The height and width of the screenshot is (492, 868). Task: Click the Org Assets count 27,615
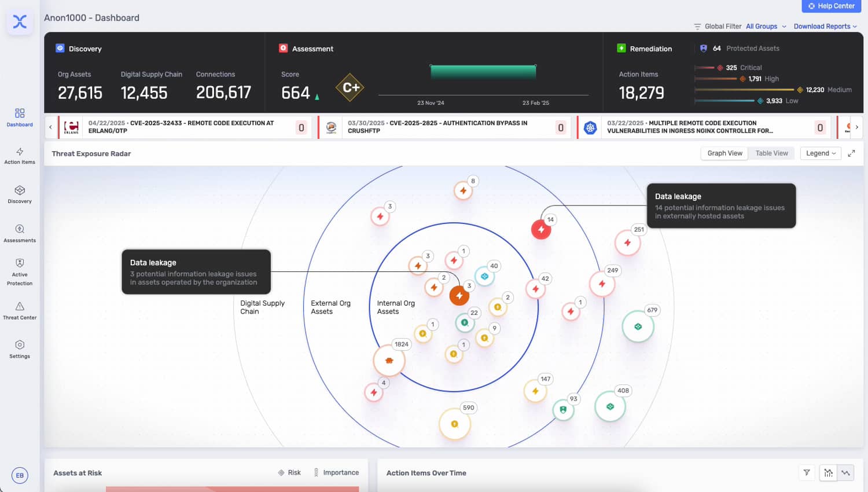tap(80, 93)
